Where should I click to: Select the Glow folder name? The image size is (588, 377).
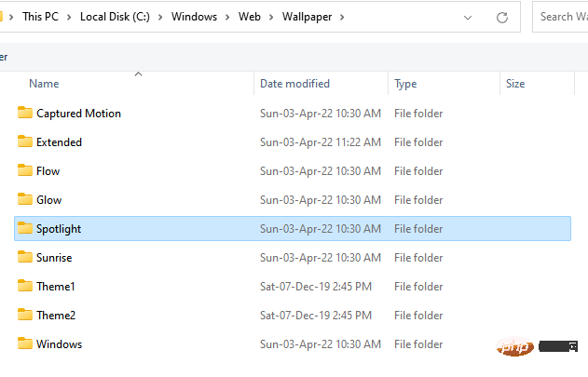click(49, 200)
